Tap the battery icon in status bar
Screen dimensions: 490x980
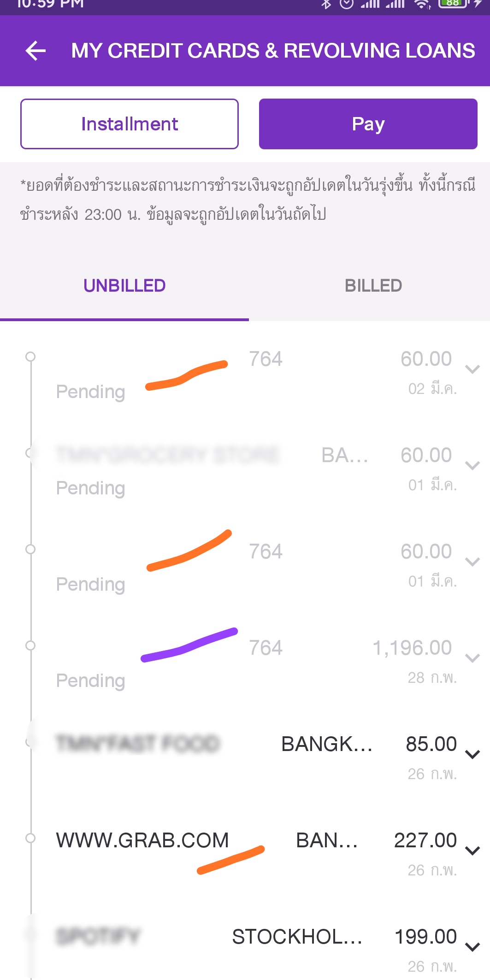pyautogui.click(x=454, y=3)
